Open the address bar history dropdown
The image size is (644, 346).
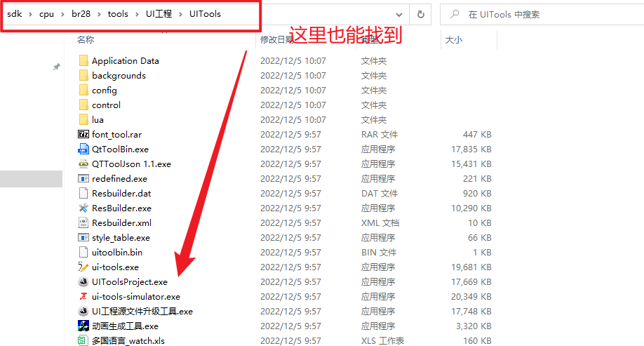point(398,15)
